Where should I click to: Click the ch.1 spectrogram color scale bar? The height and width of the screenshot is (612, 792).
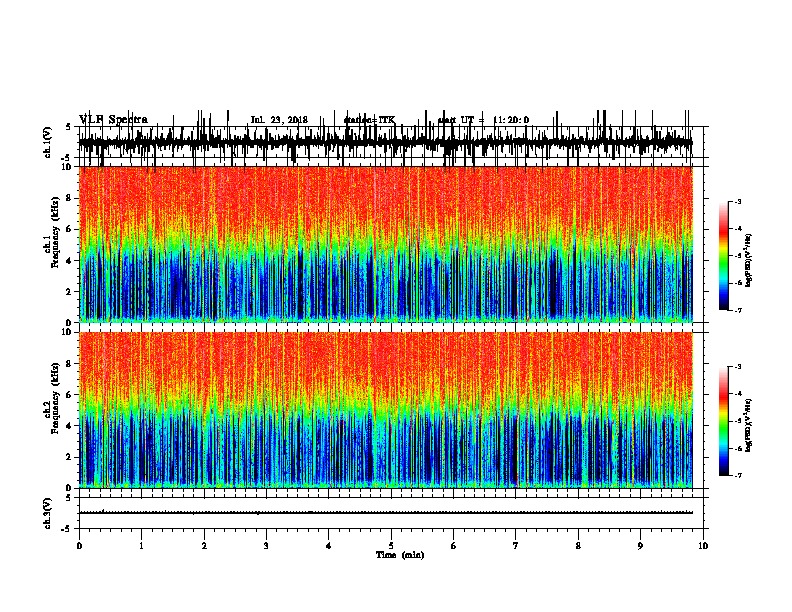pos(723,256)
